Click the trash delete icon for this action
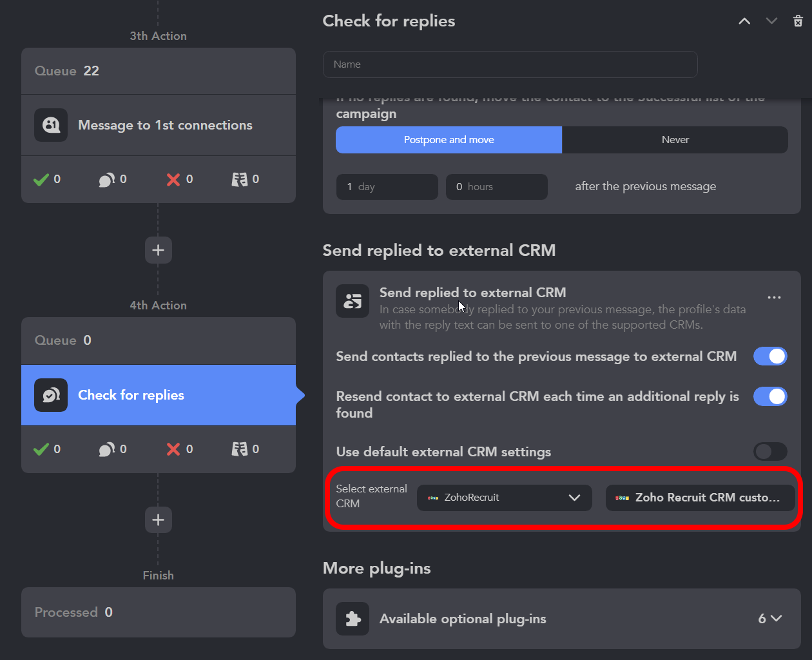Viewport: 812px width, 660px height. [798, 21]
